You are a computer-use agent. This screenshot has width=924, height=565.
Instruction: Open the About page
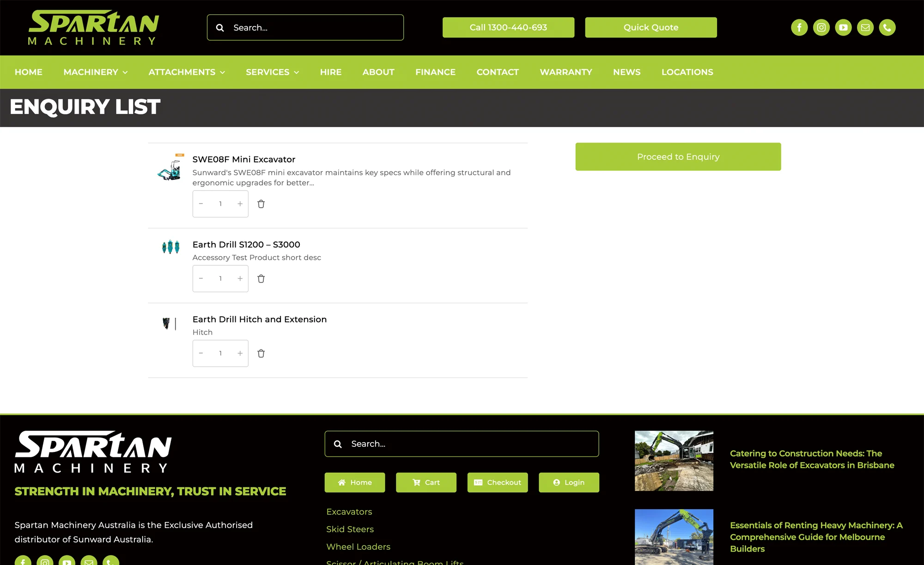click(378, 72)
